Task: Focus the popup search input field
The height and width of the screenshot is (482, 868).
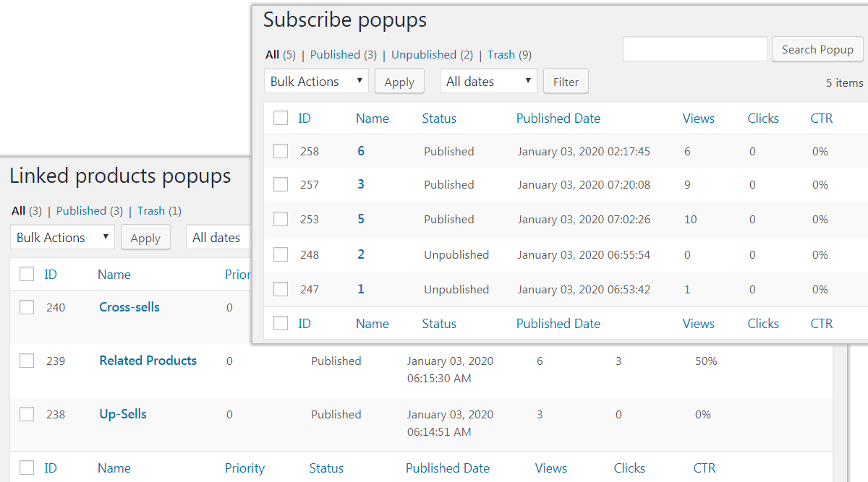Action: (x=694, y=50)
